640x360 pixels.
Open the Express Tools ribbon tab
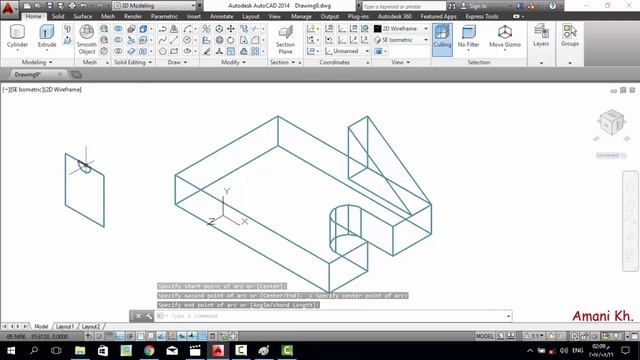click(482, 16)
